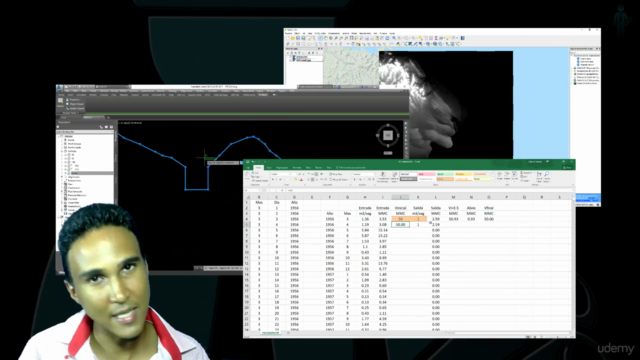Select the Alivio header cell

471,208
